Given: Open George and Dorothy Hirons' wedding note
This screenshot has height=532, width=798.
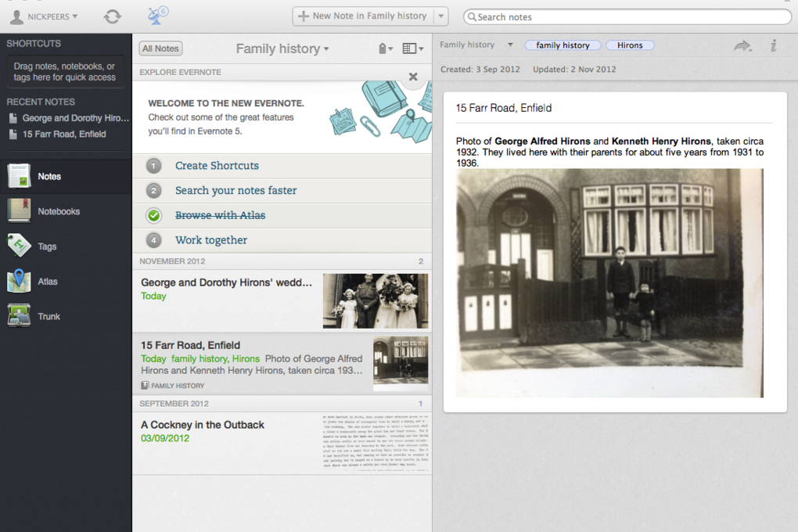Looking at the screenshot, I should pos(282,301).
